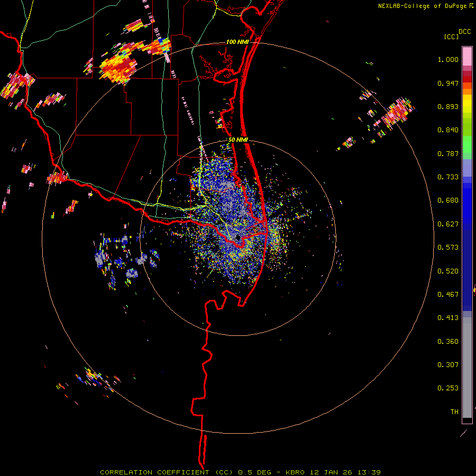Click the 0.840 legend value

click(x=448, y=130)
